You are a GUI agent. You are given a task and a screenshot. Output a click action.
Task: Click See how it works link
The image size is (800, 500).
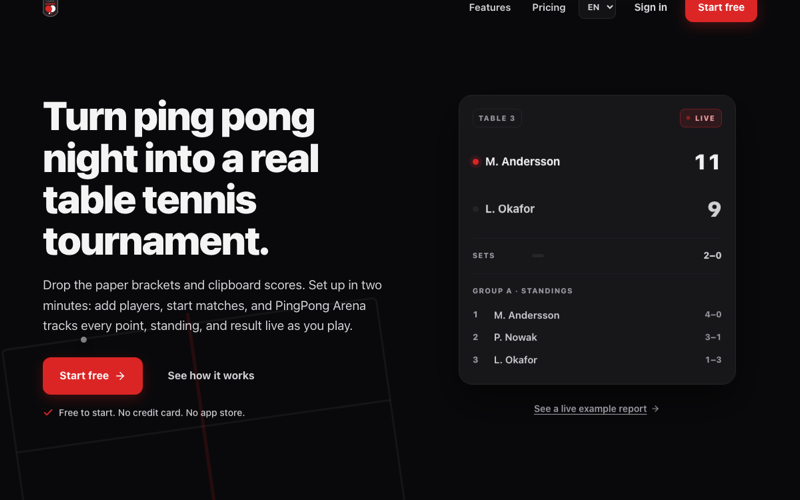[211, 376]
